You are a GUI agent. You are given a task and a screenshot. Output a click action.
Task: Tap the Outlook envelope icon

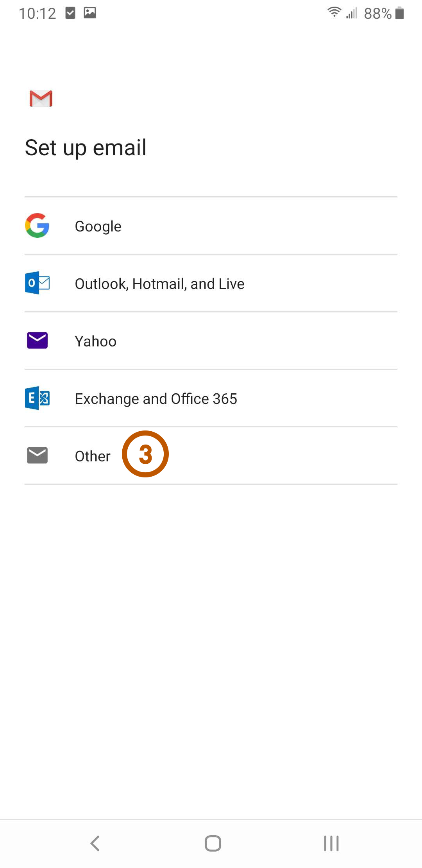[x=37, y=283]
